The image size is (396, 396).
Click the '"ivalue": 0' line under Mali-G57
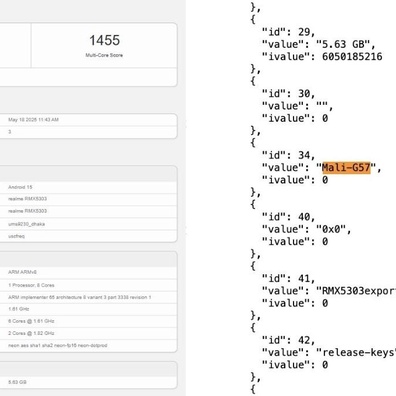click(295, 180)
